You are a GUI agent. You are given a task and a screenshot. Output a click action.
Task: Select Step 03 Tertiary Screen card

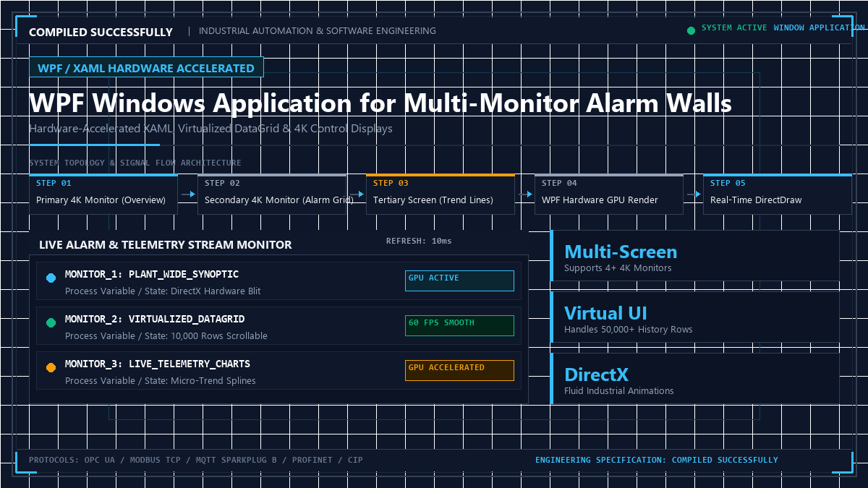[x=441, y=194]
